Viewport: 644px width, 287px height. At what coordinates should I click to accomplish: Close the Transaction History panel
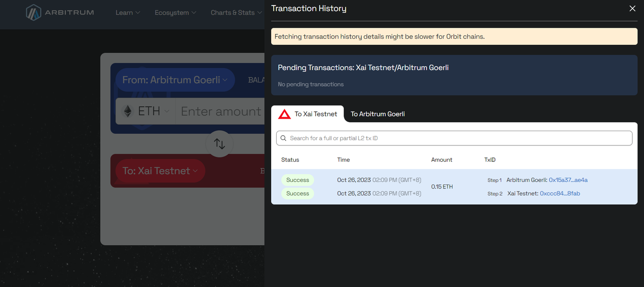632,9
